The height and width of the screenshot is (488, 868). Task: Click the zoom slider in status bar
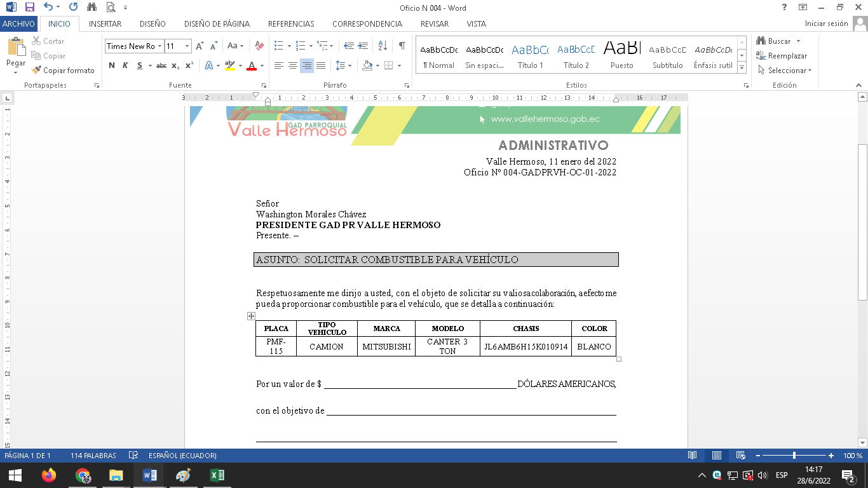[x=794, y=456]
